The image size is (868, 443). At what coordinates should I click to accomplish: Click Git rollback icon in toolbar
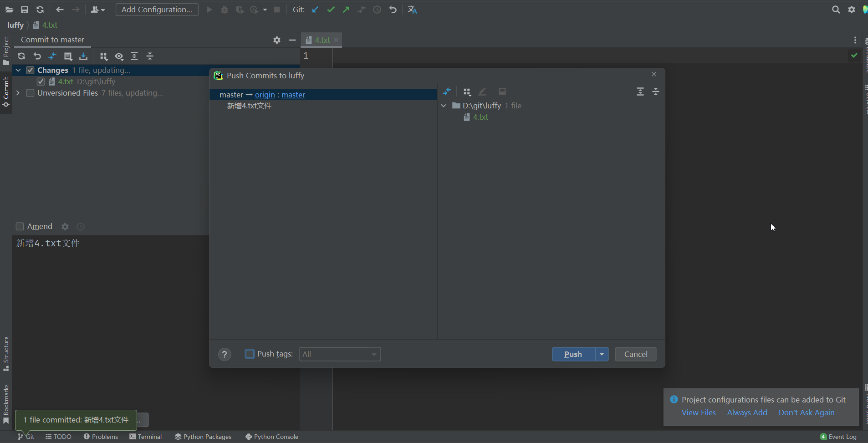[x=393, y=10]
